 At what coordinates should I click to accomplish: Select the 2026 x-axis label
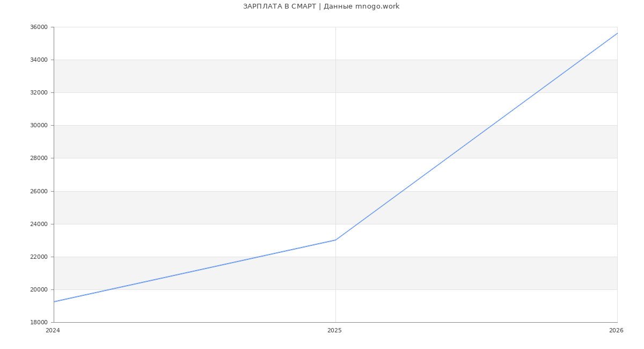pyautogui.click(x=616, y=331)
